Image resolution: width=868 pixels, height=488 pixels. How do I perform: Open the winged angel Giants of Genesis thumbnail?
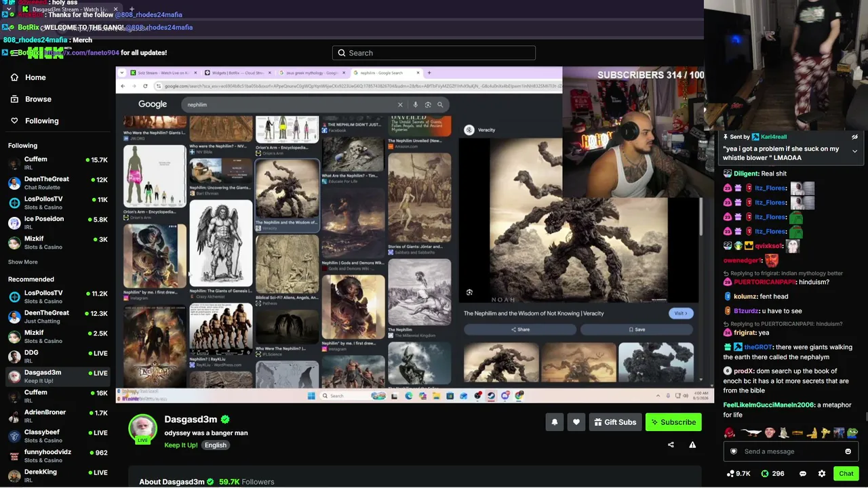tap(220, 243)
